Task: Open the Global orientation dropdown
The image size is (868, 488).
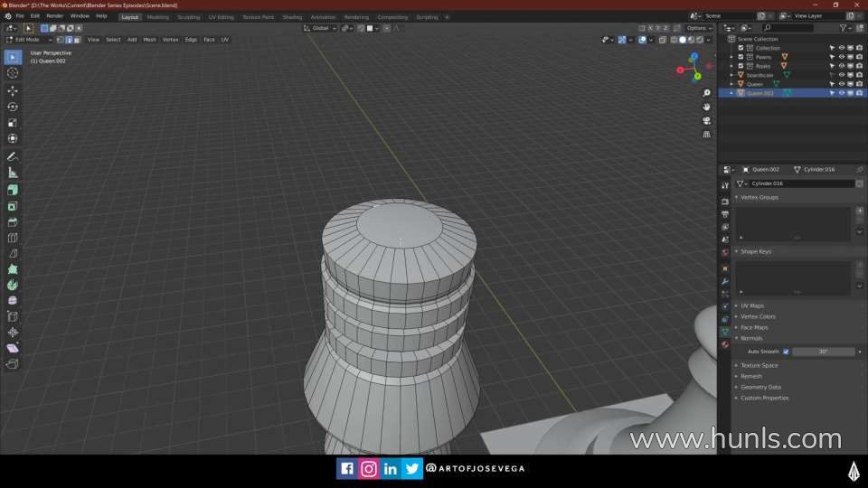Action: click(320, 28)
